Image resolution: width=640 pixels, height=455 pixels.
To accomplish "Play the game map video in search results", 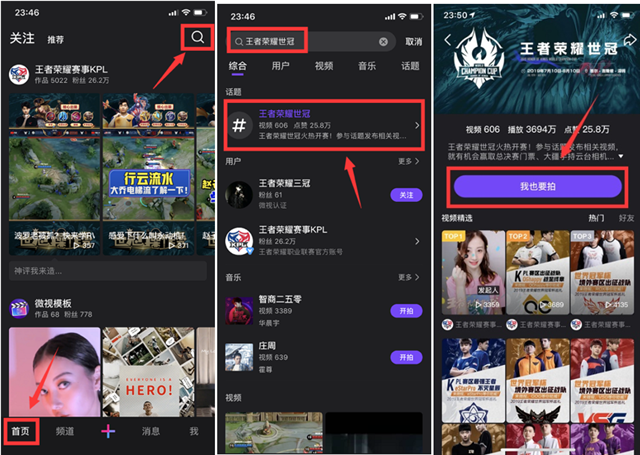I will [274, 433].
